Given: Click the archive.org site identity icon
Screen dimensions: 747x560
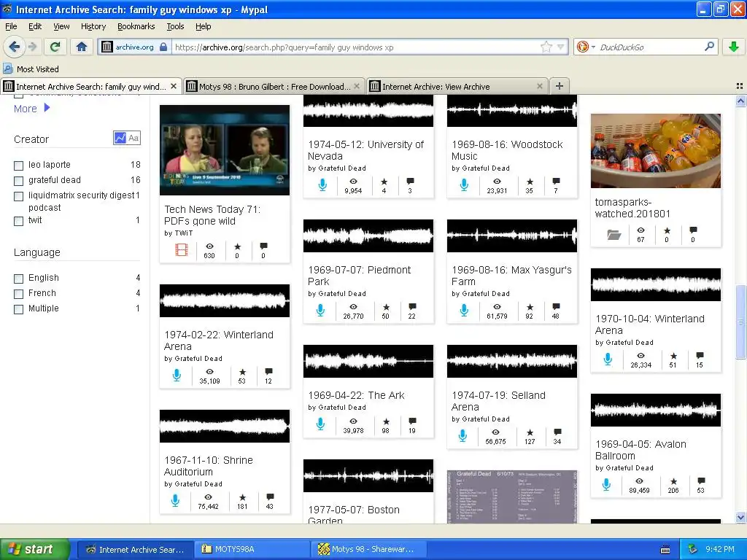Looking at the screenshot, I should 107,47.
